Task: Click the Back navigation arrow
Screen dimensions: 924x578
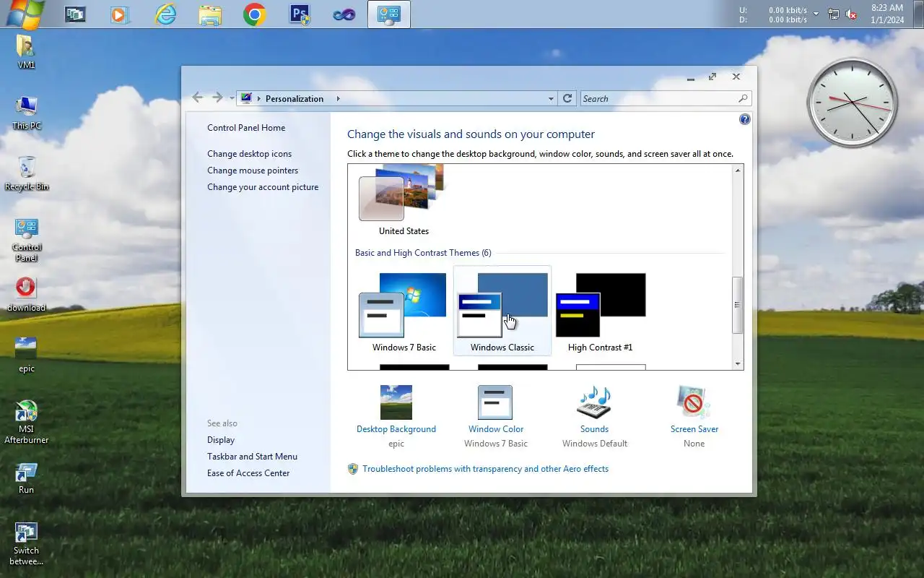Action: pyautogui.click(x=198, y=98)
